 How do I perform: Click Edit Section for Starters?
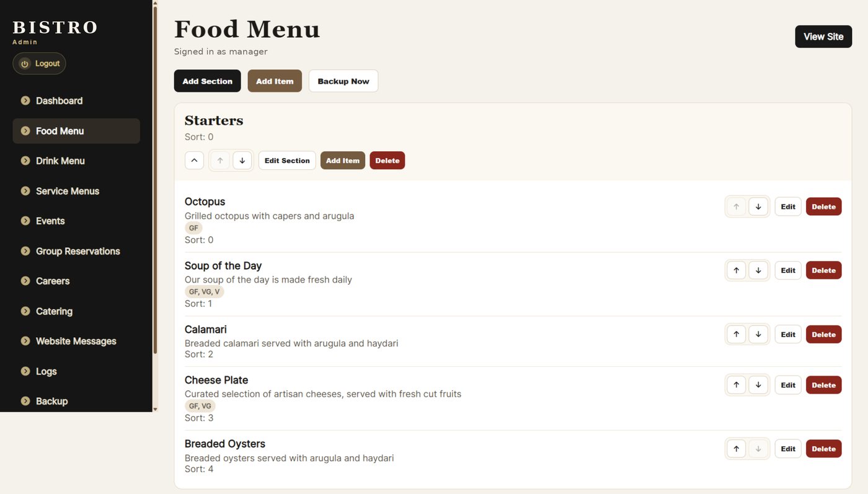pyautogui.click(x=287, y=161)
